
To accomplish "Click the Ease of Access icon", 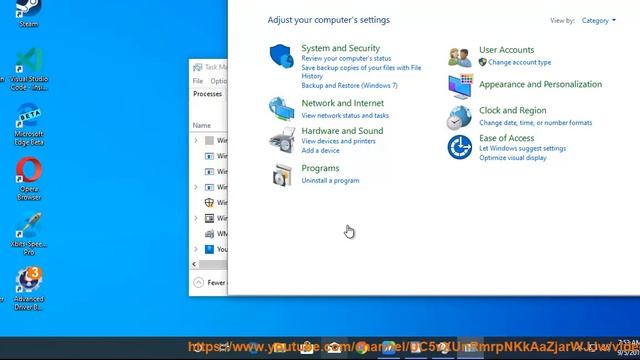I will tap(460, 147).
